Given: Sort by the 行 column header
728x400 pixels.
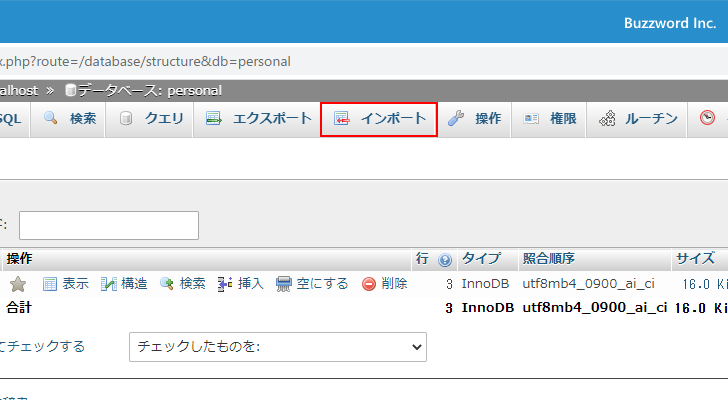Looking at the screenshot, I should coord(422,258).
